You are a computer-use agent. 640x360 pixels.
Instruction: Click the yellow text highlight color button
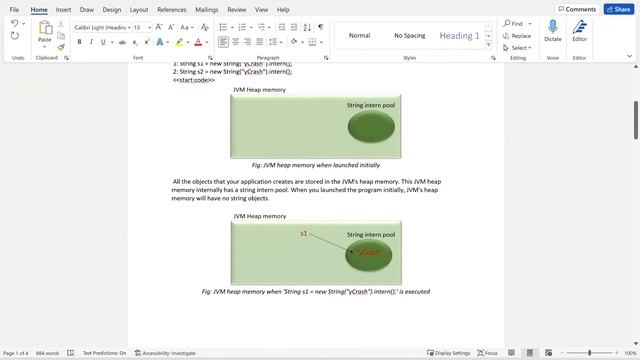pyautogui.click(x=180, y=42)
